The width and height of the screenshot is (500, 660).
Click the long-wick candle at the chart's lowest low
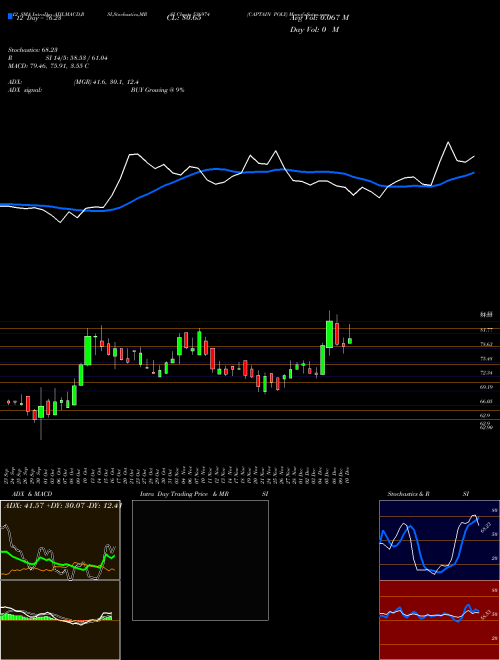click(41, 412)
